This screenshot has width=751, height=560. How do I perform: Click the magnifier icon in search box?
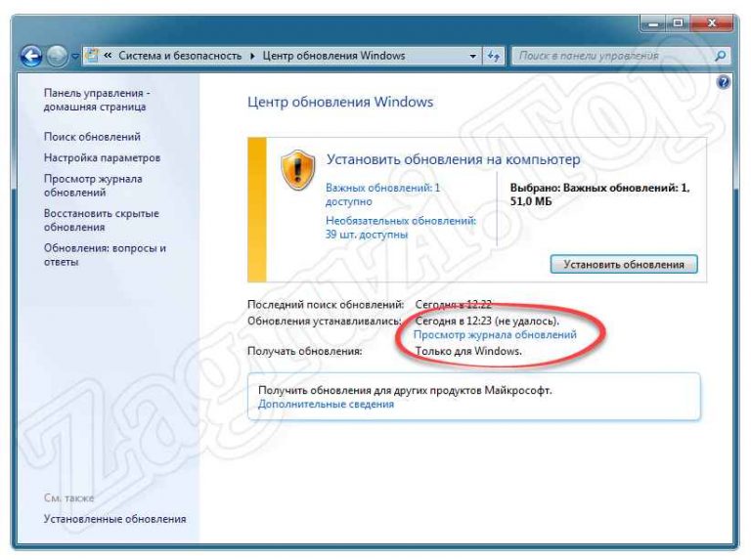(x=722, y=56)
